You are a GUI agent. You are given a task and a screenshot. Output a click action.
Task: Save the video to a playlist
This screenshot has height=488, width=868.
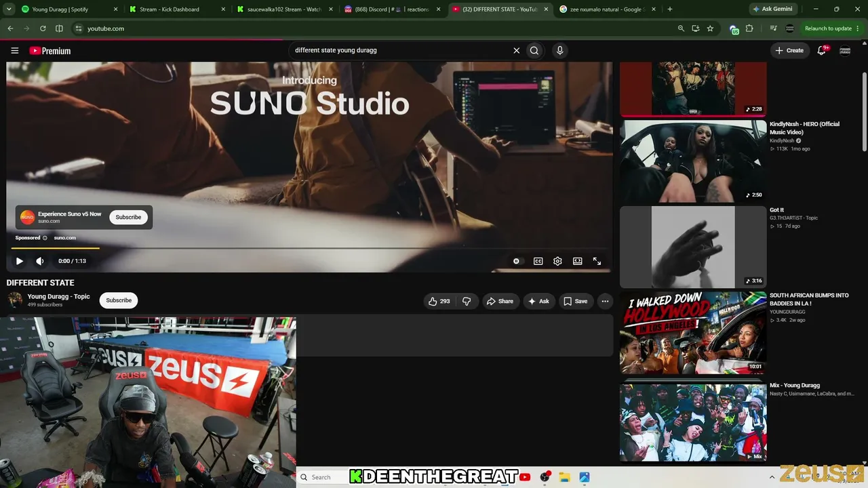(575, 301)
